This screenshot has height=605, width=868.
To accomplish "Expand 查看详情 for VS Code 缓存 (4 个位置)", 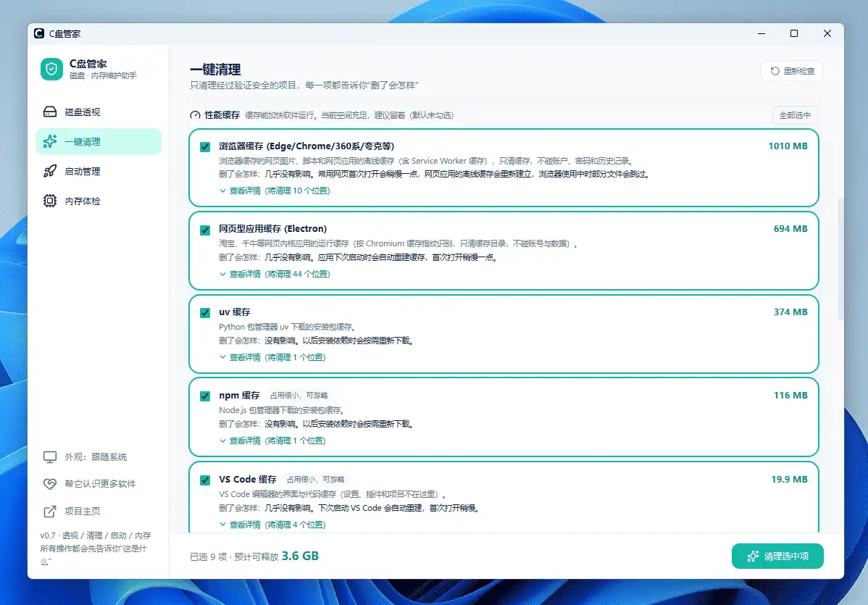I will click(272, 524).
